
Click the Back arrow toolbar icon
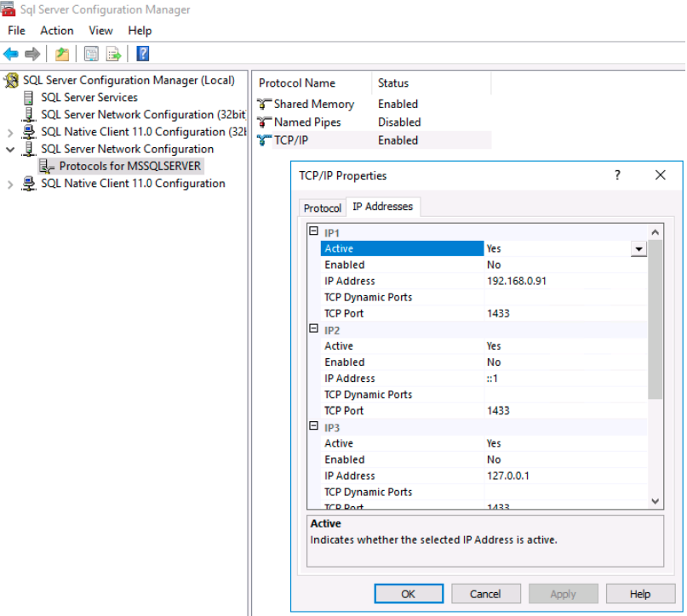(x=11, y=54)
